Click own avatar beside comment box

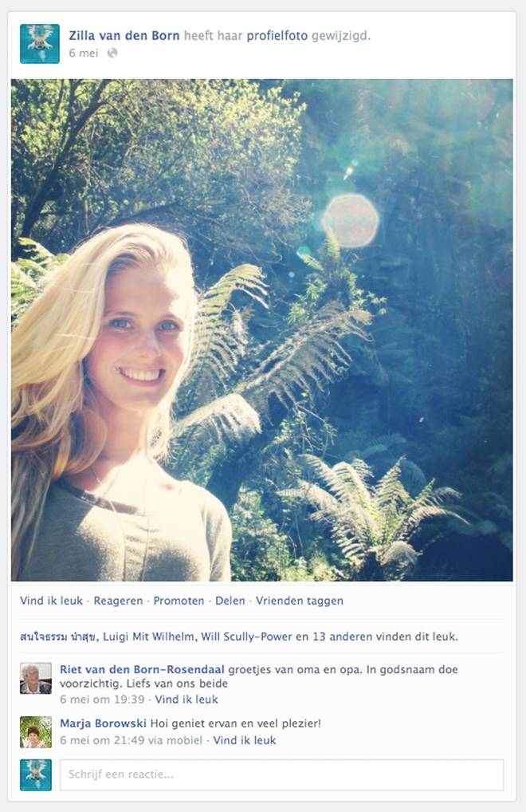36,775
